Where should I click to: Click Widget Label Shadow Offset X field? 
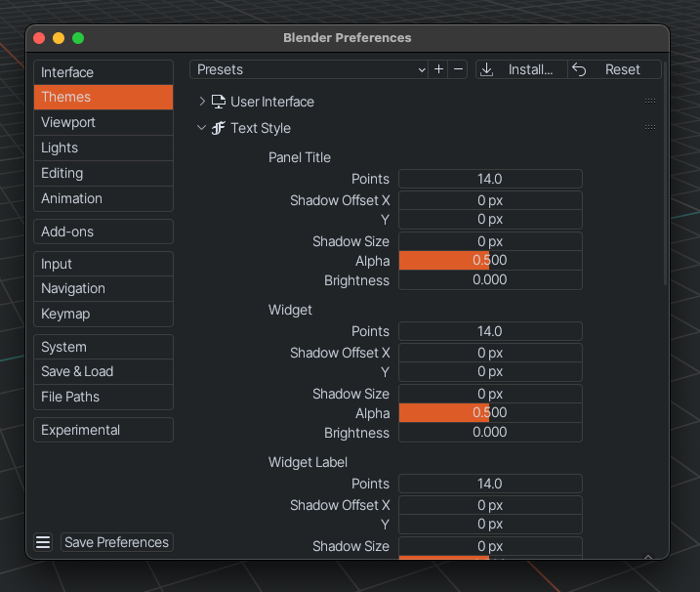(x=490, y=505)
